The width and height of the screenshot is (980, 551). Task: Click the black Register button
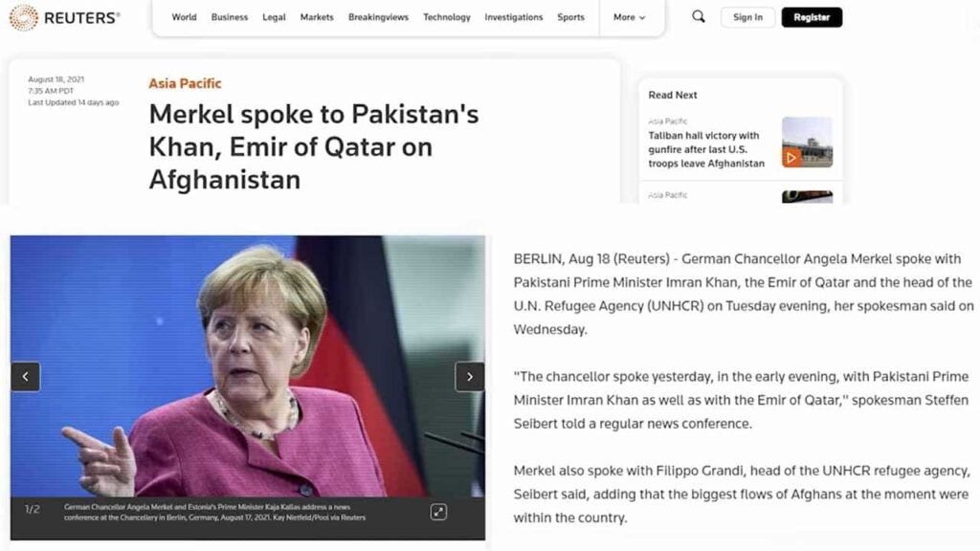click(x=812, y=17)
